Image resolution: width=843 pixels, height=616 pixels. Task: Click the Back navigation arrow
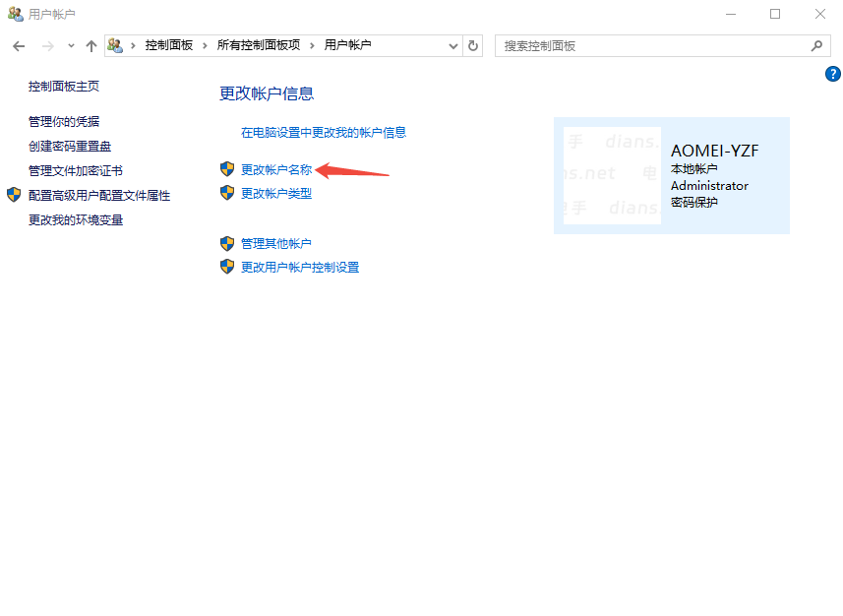[x=18, y=45]
